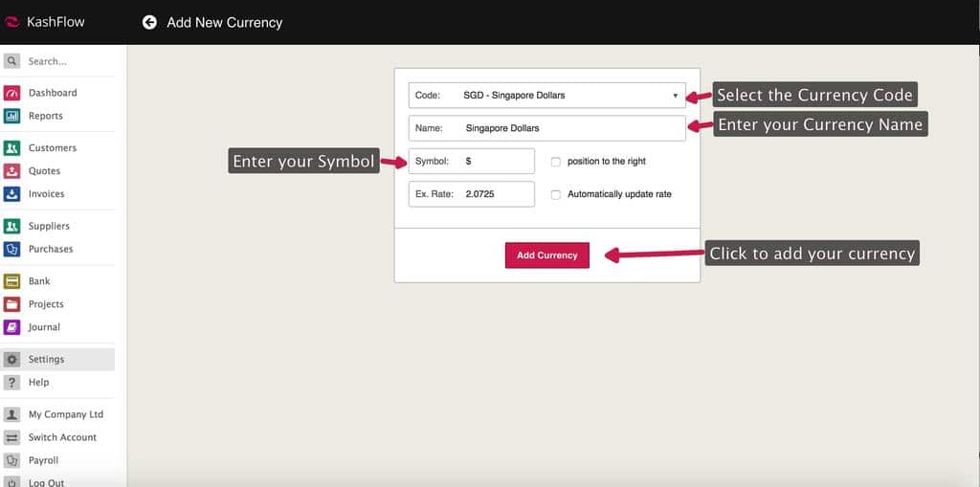Click the Invoices download icon
The height and width of the screenshot is (487, 980).
(11, 194)
